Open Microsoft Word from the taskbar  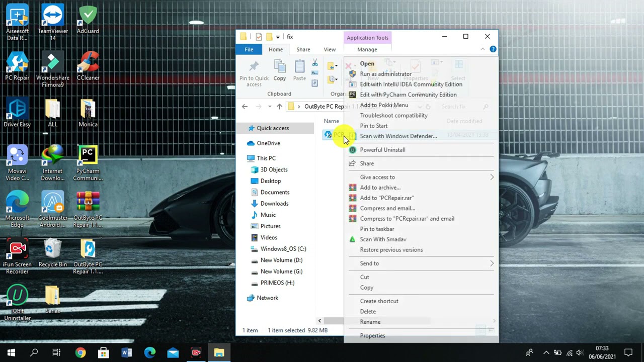pos(127,353)
